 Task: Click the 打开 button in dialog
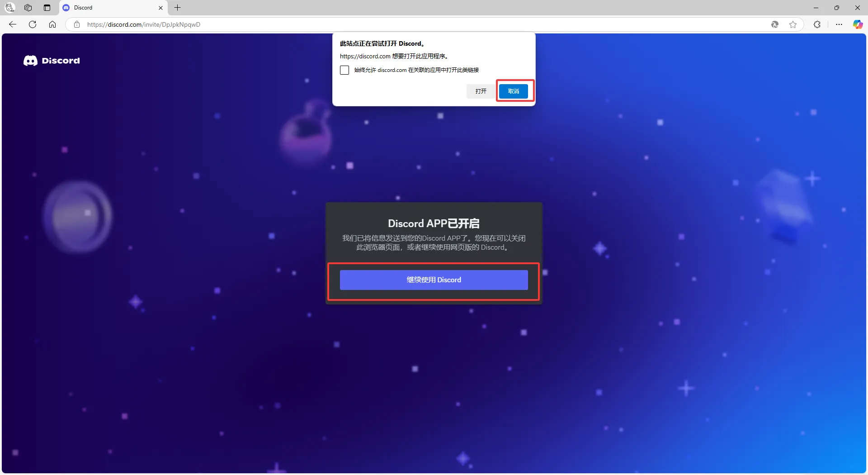[481, 91]
